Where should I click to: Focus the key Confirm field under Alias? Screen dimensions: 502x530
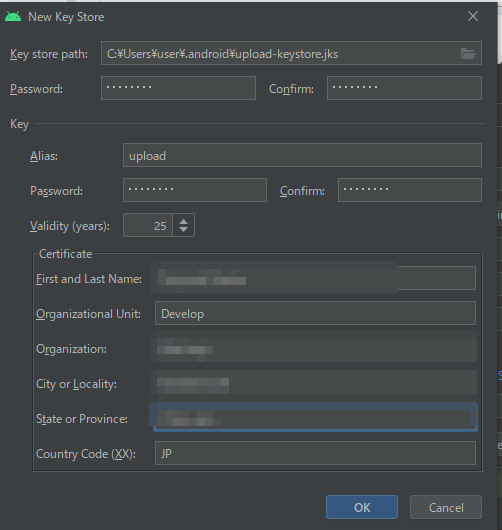(x=410, y=190)
